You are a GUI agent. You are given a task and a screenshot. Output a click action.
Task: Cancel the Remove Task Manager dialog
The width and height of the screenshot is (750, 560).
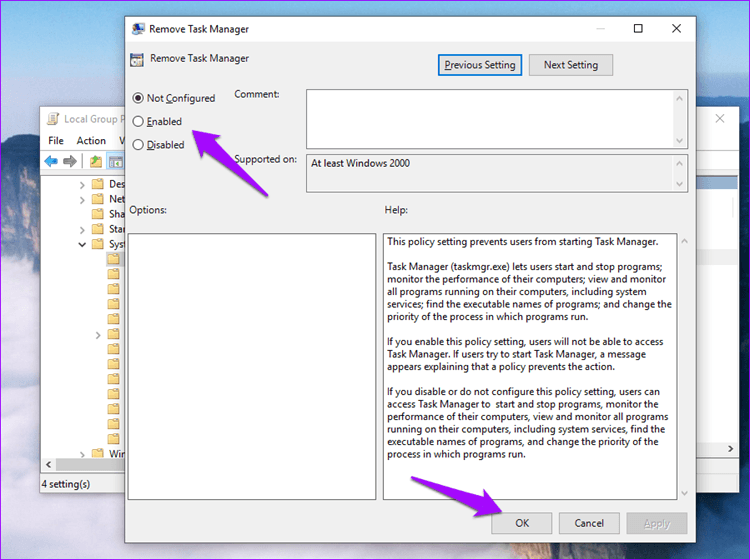[x=589, y=523]
